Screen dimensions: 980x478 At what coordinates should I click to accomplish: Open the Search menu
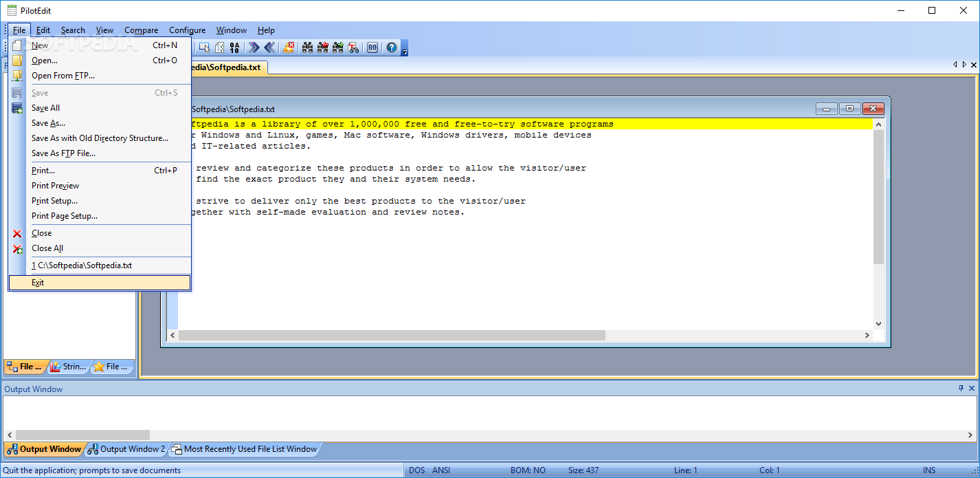click(73, 30)
